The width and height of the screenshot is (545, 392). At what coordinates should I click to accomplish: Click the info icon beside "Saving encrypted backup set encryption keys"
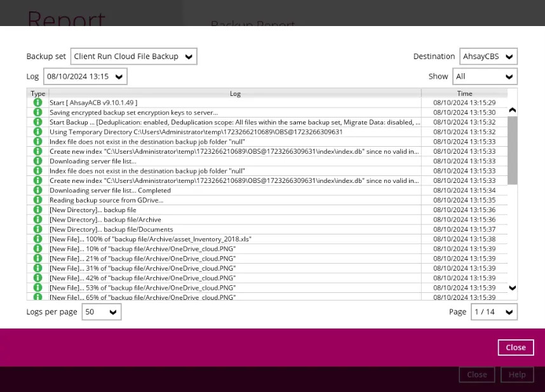[x=37, y=112]
